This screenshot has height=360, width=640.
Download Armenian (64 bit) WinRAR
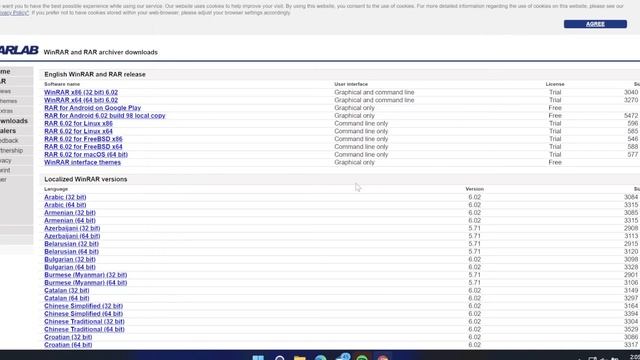pos(70,220)
